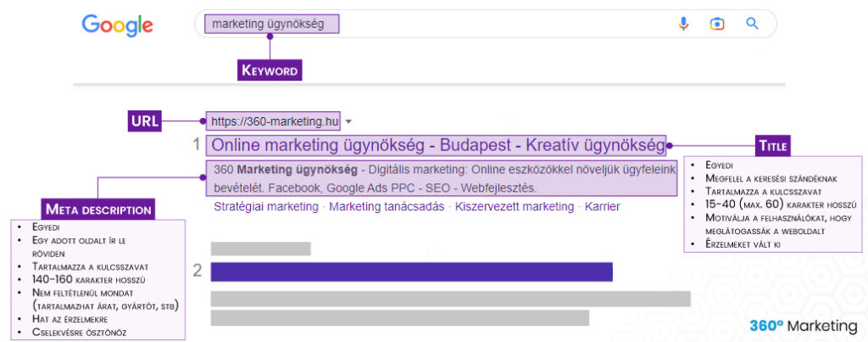Open the 'Stratégiai marketing' sitelink
The image size is (868, 342).
click(265, 207)
